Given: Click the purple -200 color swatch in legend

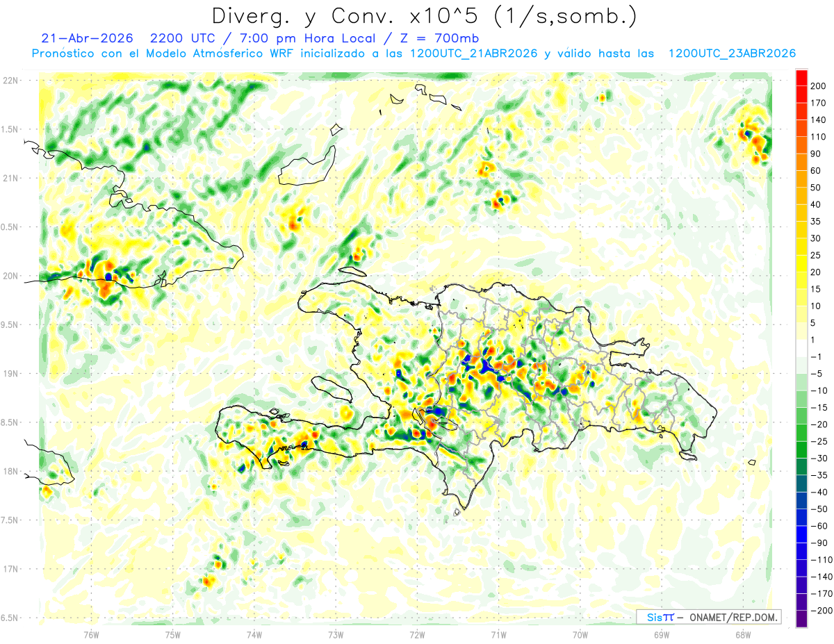Looking at the screenshot, I should [801, 619].
